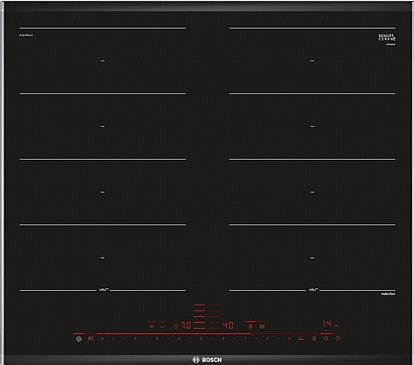
Task: Touch the symbol right of the 40 display
Action: click(x=251, y=326)
